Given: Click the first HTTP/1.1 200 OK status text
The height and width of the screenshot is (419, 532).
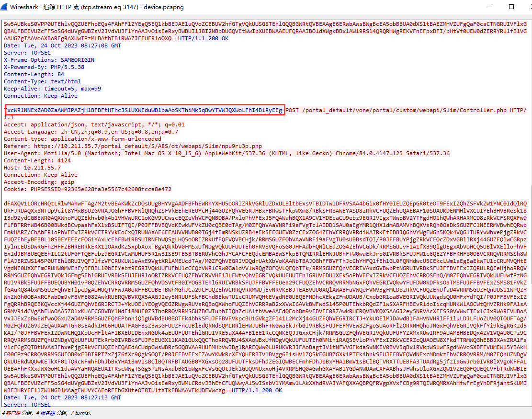Looking at the screenshot, I should (203, 38).
